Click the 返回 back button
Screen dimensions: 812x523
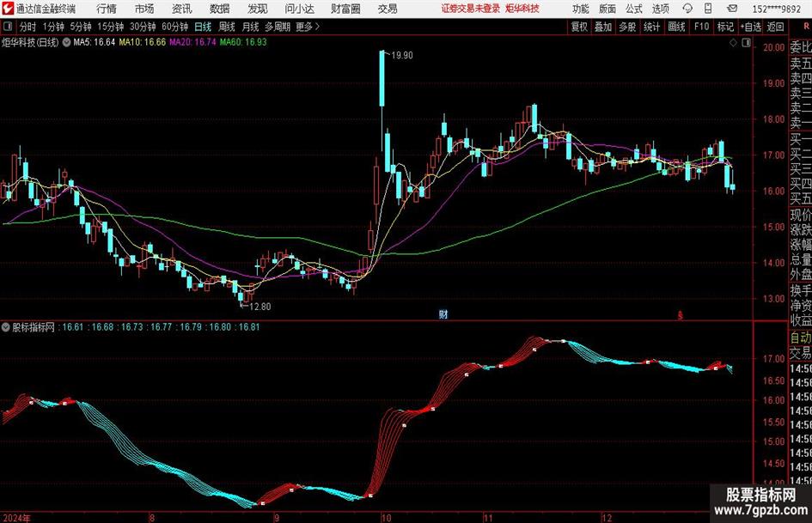point(775,27)
